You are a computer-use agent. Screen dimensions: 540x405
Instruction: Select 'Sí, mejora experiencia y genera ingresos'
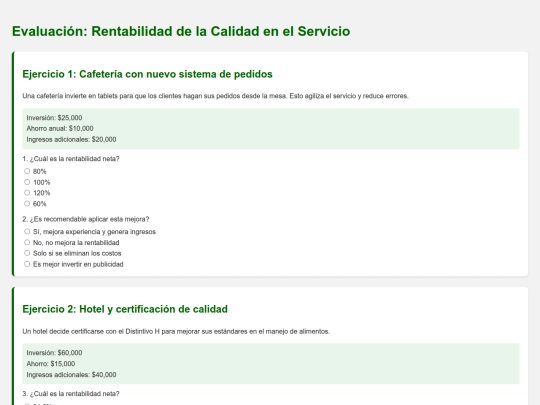click(x=27, y=231)
